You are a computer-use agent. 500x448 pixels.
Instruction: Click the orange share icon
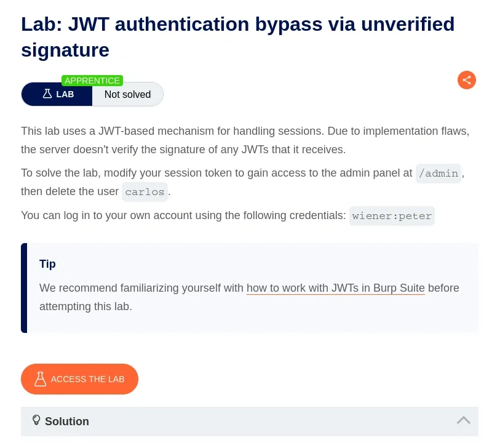point(466,80)
